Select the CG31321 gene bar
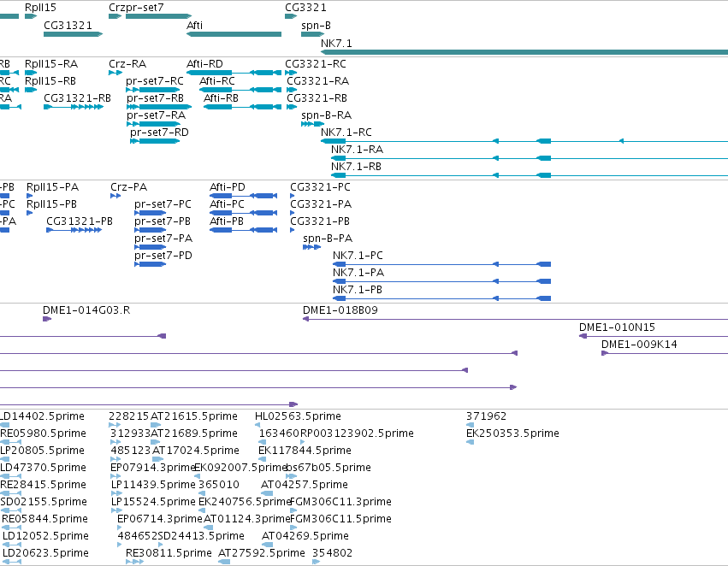The width and height of the screenshot is (728, 566). pos(73,34)
